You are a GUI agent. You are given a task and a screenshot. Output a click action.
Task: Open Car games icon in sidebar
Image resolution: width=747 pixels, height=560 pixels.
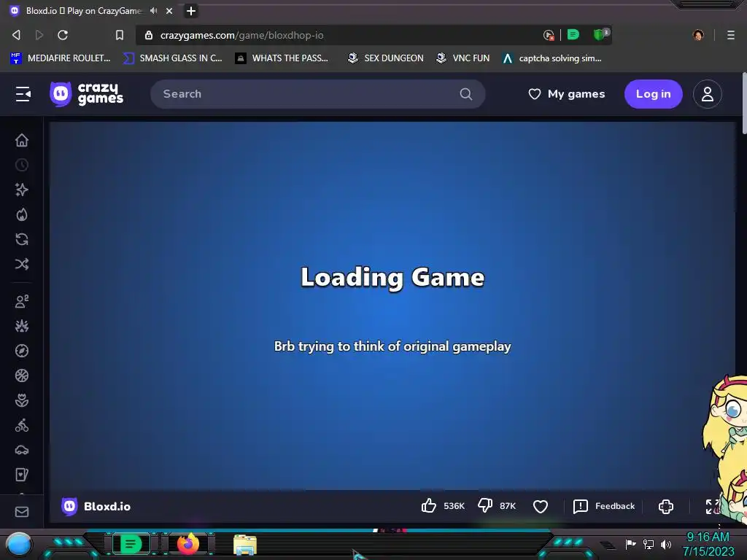(22, 449)
